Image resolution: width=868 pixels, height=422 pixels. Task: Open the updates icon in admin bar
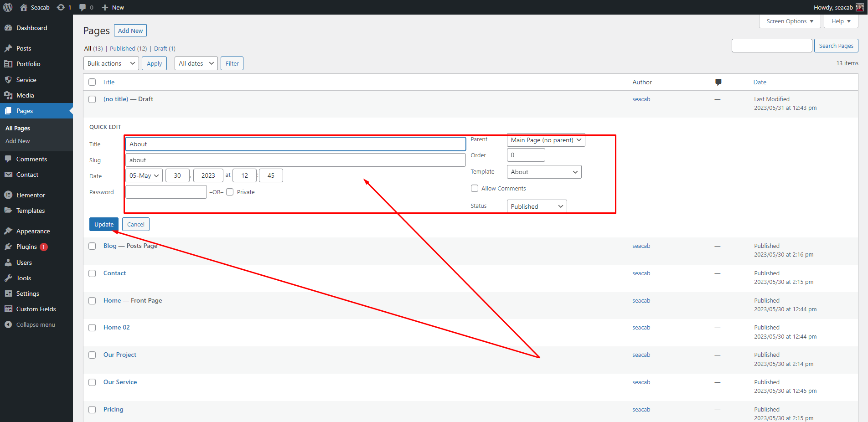pyautogui.click(x=61, y=7)
